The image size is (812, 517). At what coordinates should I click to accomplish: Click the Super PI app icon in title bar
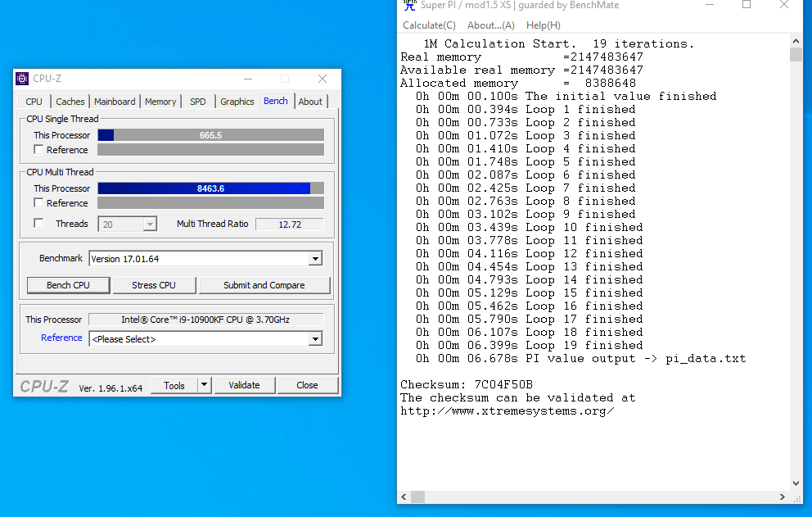(x=409, y=5)
